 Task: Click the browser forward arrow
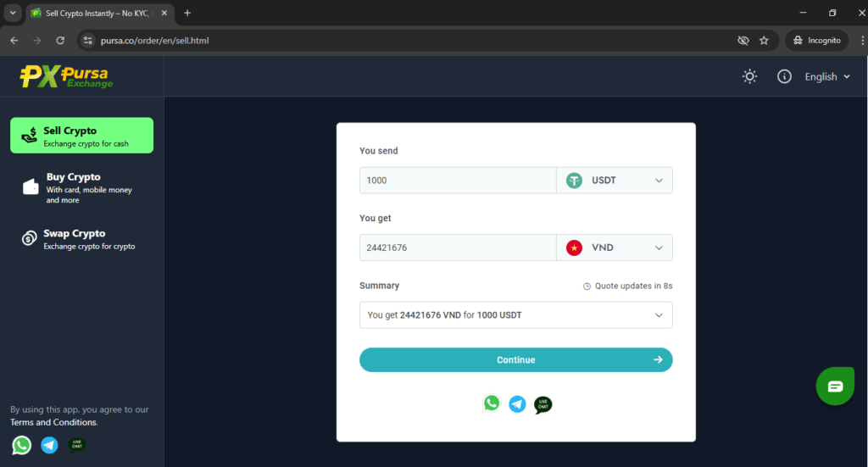[36, 41]
